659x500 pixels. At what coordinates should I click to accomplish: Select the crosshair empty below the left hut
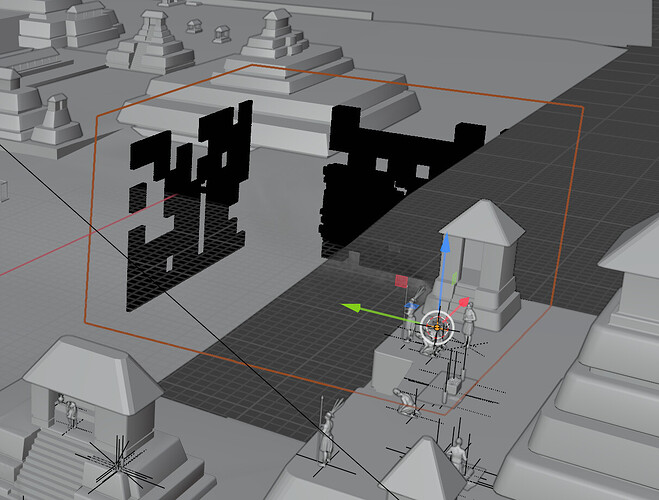[118, 464]
